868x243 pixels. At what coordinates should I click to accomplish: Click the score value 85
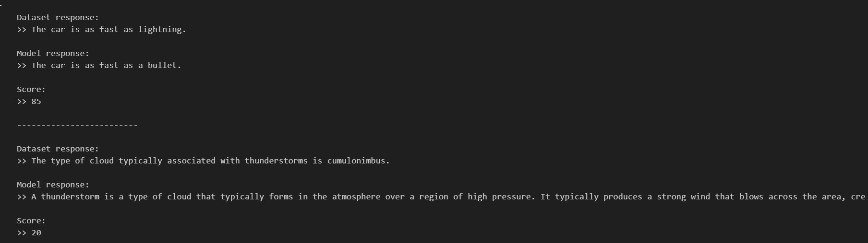(36, 102)
